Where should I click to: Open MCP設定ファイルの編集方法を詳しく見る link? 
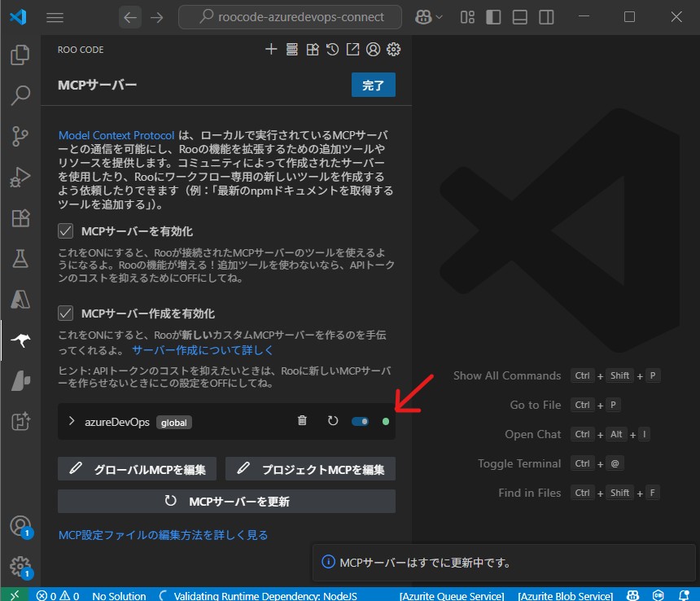[x=164, y=535]
